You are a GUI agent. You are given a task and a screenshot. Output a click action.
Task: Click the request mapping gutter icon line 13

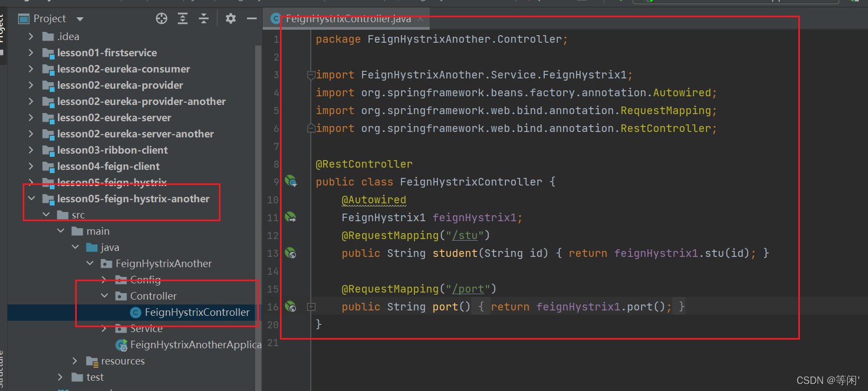point(291,253)
